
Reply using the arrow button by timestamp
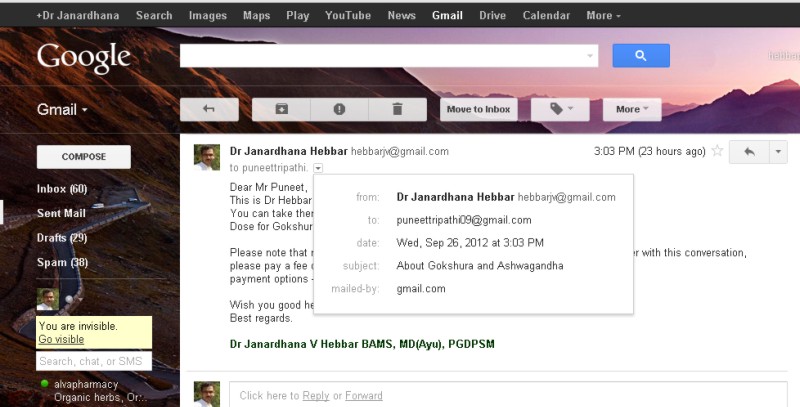pyautogui.click(x=749, y=151)
